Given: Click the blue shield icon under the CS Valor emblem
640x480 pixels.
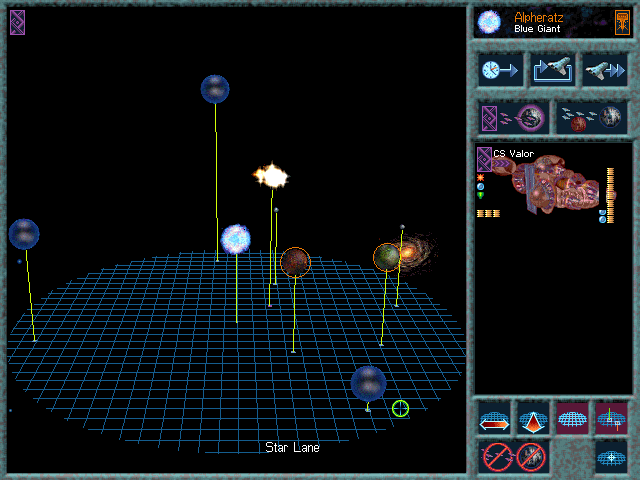Looking at the screenshot, I should click(480, 187).
